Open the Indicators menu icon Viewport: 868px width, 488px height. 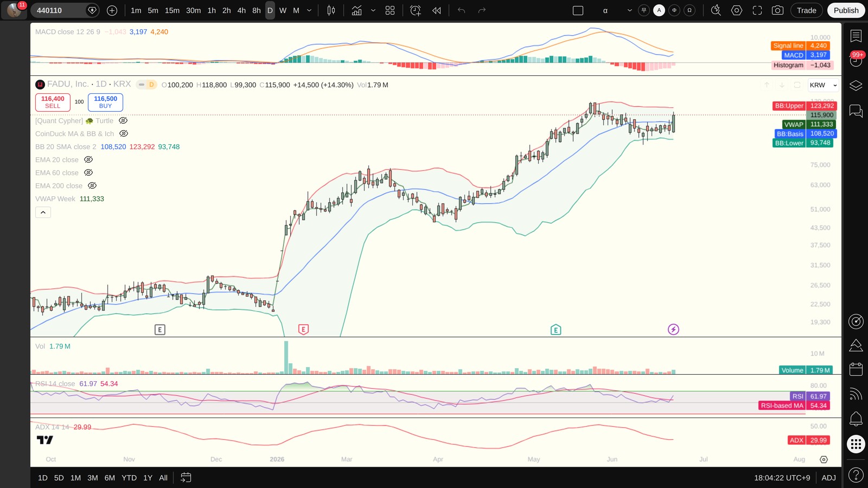pyautogui.click(x=357, y=10)
